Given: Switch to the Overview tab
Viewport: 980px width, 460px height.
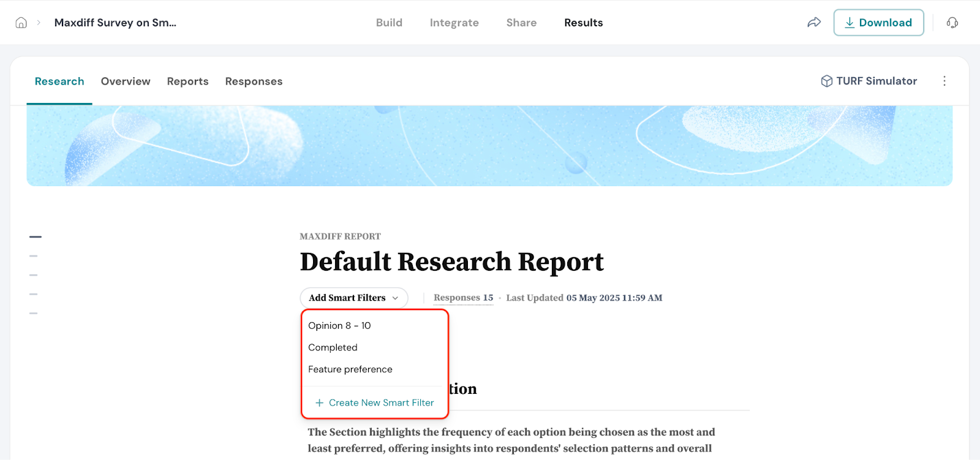Looking at the screenshot, I should coord(126,81).
